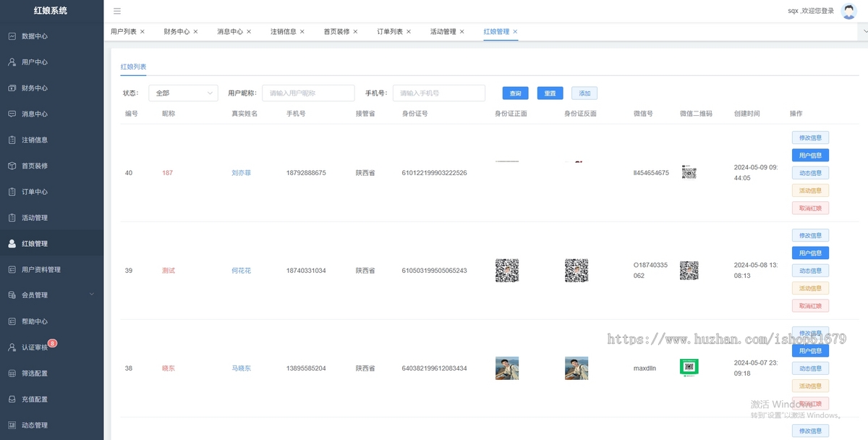The width and height of the screenshot is (868, 440).
Task: Click 活动信息 for 刘亦菲
Action: pyautogui.click(x=810, y=190)
